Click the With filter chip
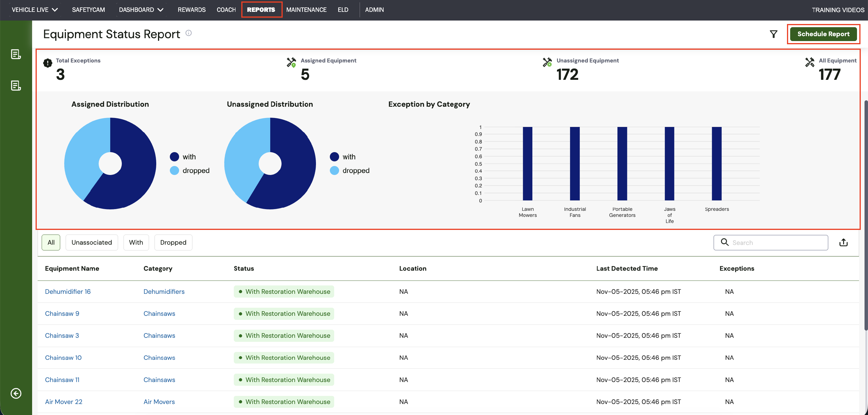Screen dimensions: 868x415 (x=136, y=243)
